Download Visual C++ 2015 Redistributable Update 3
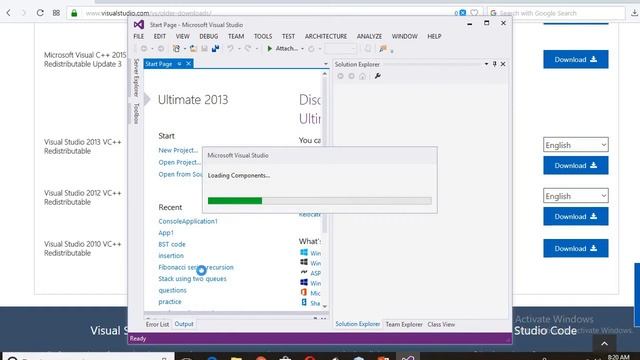 coord(576,60)
